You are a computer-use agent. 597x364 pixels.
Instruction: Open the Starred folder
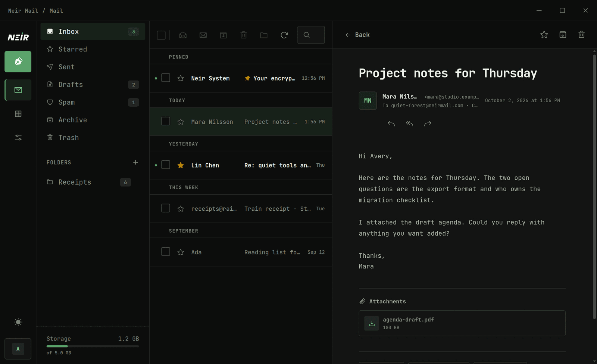tap(93, 49)
